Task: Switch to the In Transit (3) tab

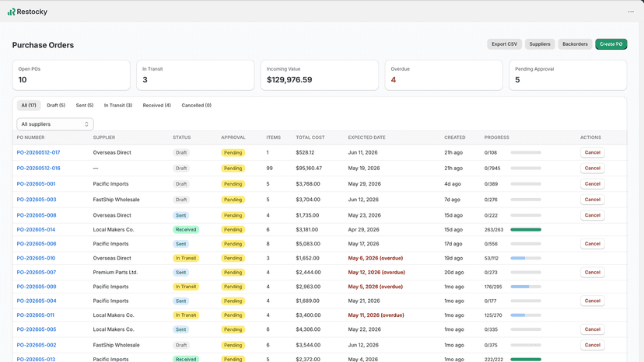Action: [x=118, y=106]
